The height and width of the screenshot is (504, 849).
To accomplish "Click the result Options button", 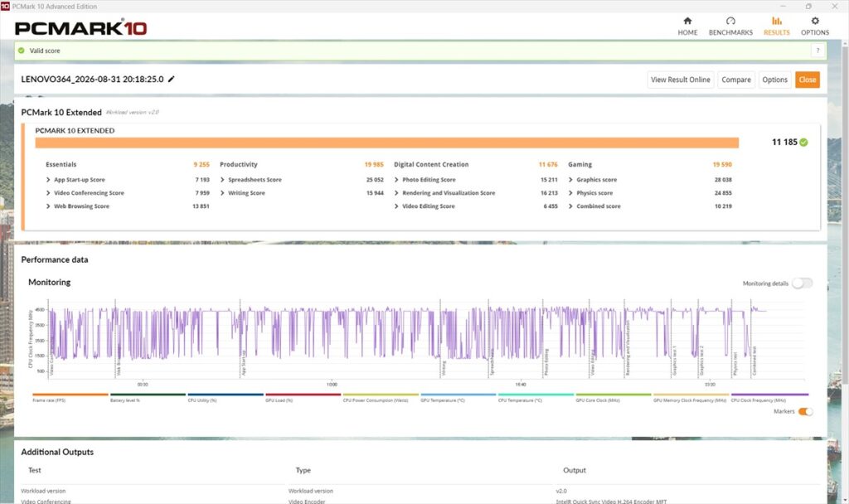I will (775, 80).
